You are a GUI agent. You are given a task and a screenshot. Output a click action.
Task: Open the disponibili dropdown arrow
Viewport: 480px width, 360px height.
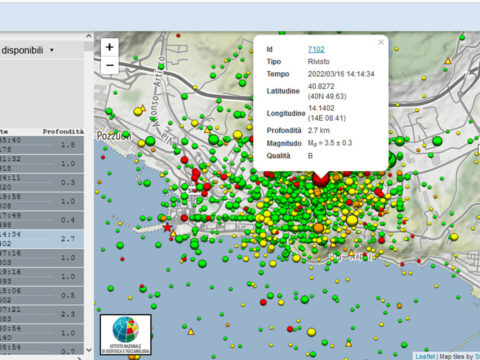[52, 50]
